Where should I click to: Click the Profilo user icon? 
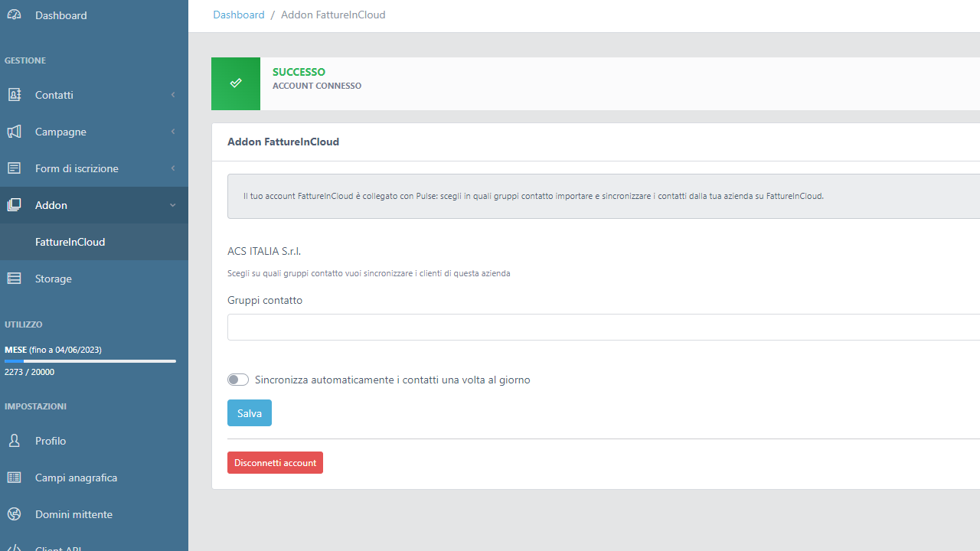(x=14, y=441)
